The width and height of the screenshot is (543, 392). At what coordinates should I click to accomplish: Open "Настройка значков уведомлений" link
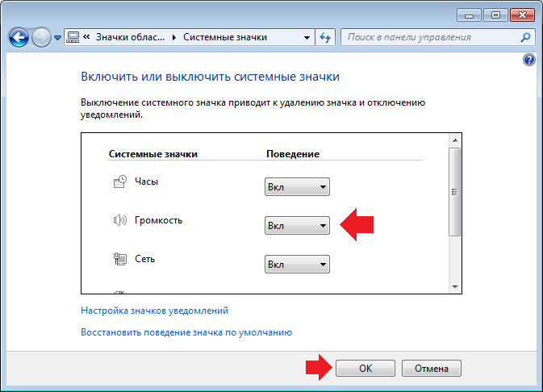coord(154,311)
